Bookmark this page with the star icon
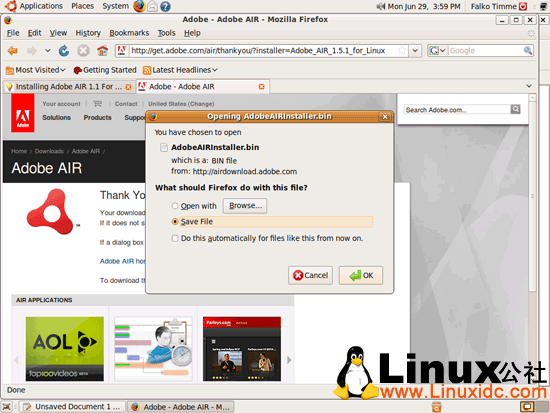This screenshot has width=550, height=413. [x=402, y=51]
